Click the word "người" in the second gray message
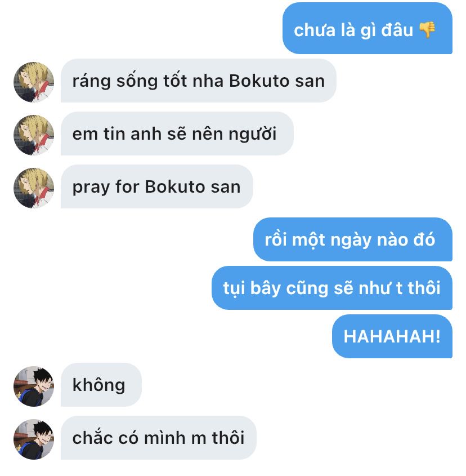This screenshot has width=466, height=476. pyautogui.click(x=252, y=134)
